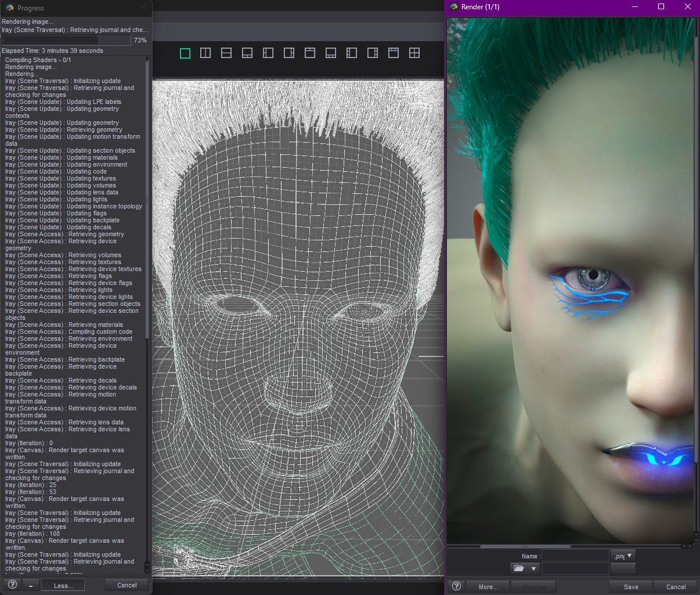Click the blank button beside the folder path
Image resolution: width=700 pixels, height=595 pixels.
[x=623, y=568]
